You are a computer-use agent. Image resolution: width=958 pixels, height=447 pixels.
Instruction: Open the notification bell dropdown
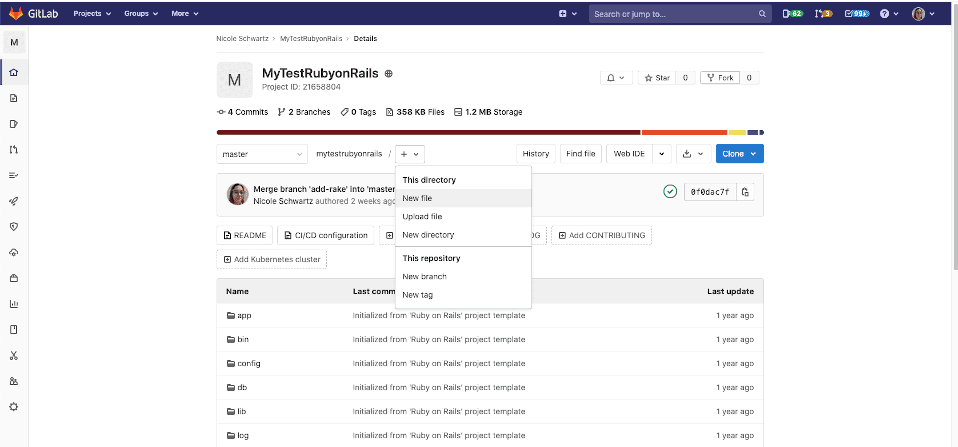click(x=614, y=78)
